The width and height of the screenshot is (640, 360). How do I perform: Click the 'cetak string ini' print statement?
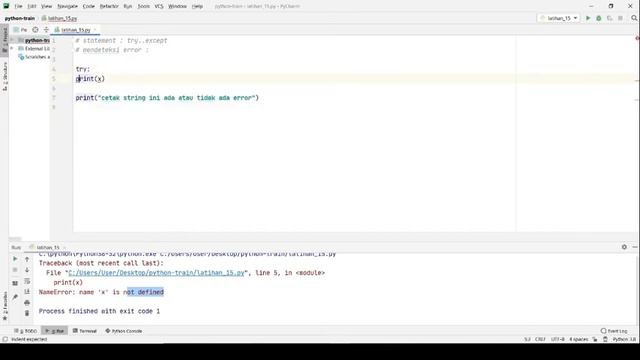[x=167, y=98]
